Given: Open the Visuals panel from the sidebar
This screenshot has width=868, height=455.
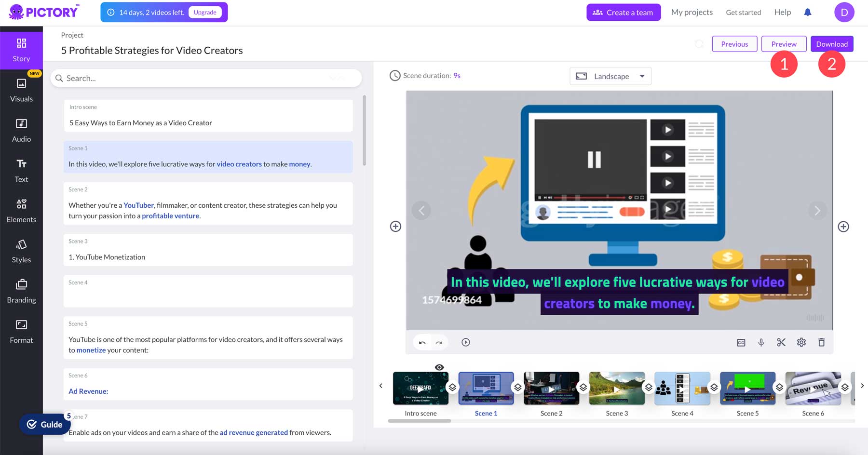Looking at the screenshot, I should click(x=21, y=91).
